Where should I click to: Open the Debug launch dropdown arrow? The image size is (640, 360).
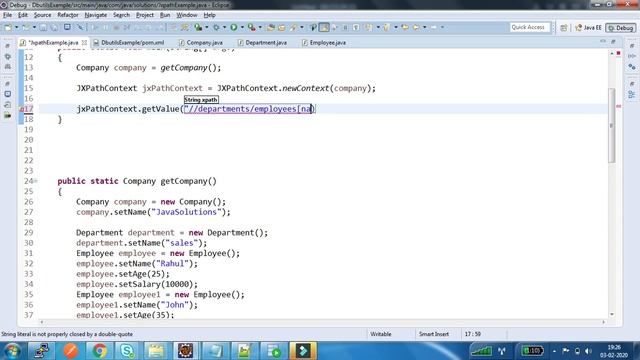[224, 27]
